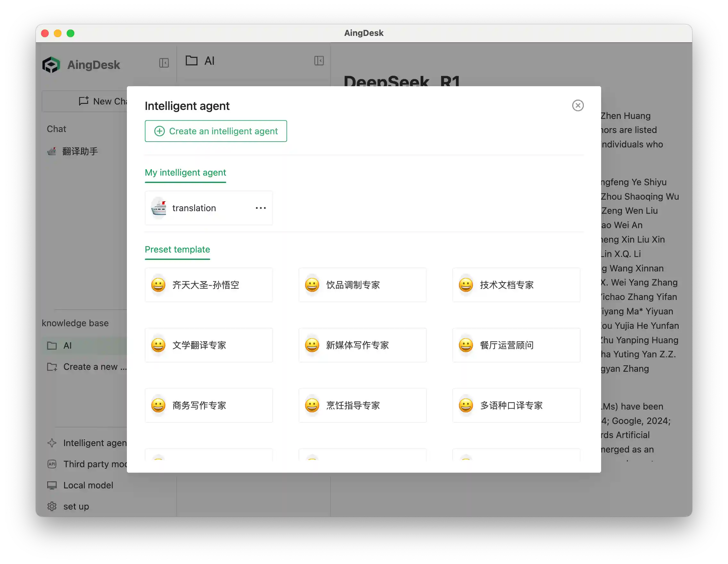
Task: Select the 餐厅运营顾问 preset template
Action: point(516,345)
